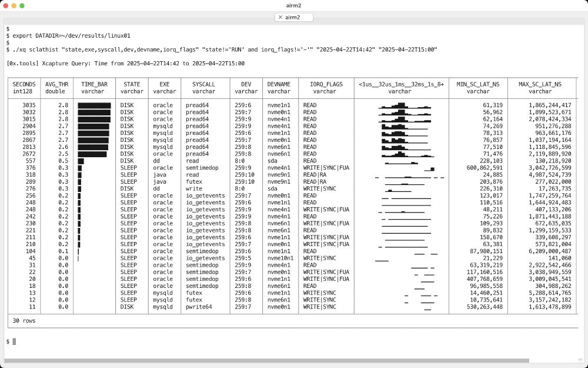The image size is (588, 368).
Task: Click the seconds value 3035
Action: [x=29, y=105]
